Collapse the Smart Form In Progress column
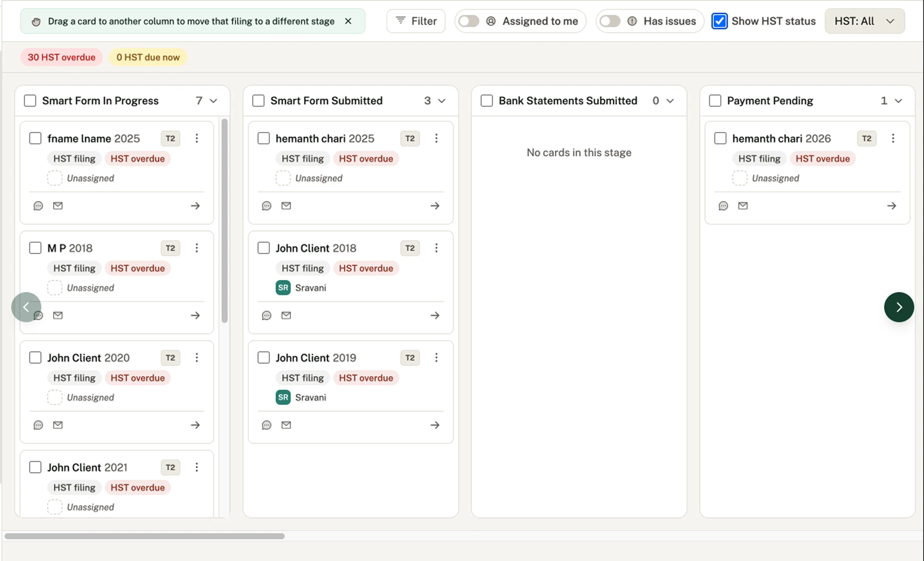 [x=213, y=101]
